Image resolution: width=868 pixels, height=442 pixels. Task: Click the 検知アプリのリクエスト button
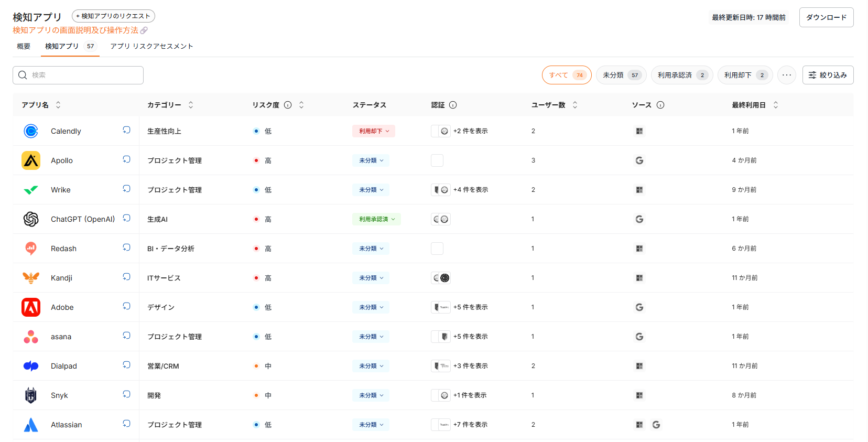point(113,16)
